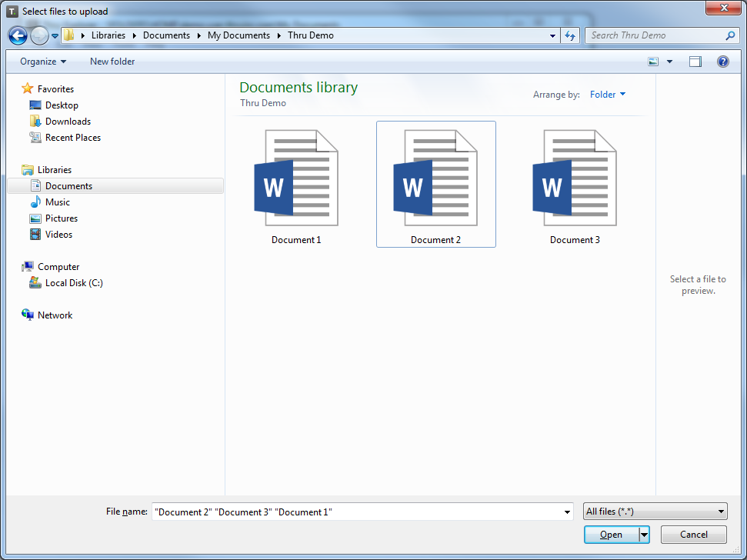Open the All files (*.*) type filter
The width and height of the screenshot is (747, 560).
(x=655, y=512)
